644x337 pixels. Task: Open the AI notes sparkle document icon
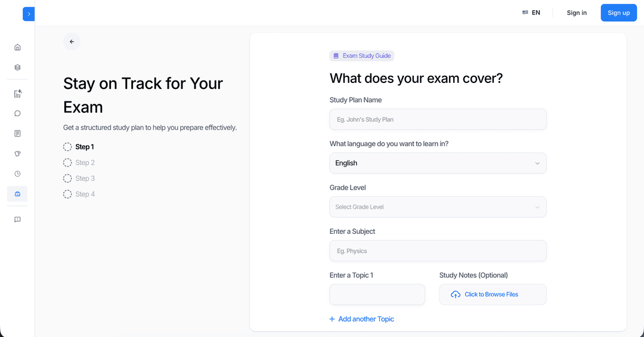17,94
